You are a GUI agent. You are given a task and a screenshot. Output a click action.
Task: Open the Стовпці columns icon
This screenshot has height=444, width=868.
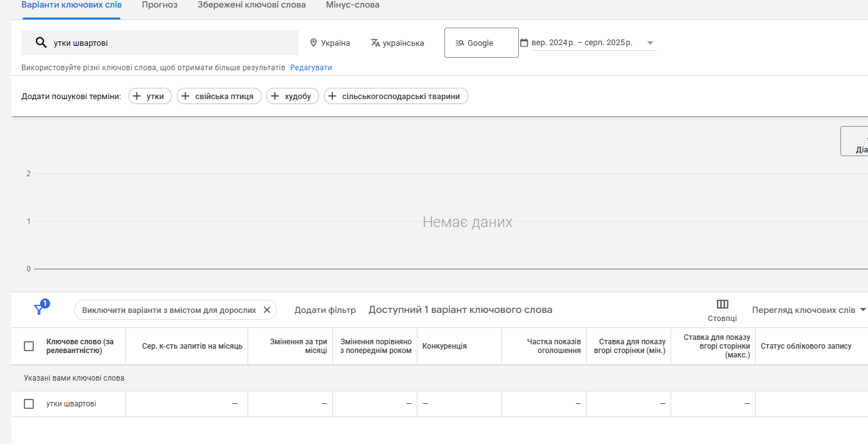723,304
